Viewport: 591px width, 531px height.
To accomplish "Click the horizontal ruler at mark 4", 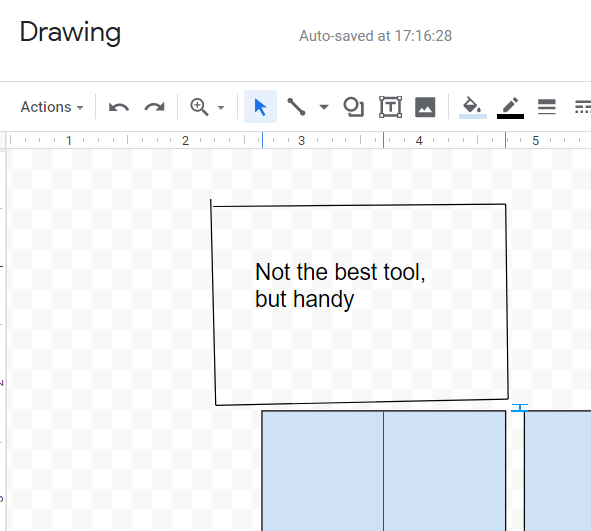I will (x=419, y=141).
